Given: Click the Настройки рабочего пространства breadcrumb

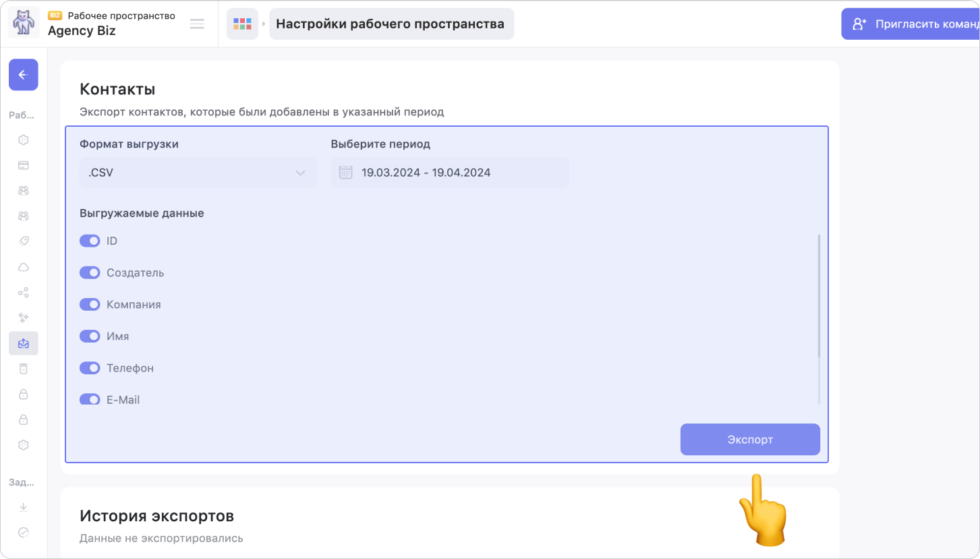Looking at the screenshot, I should 391,24.
